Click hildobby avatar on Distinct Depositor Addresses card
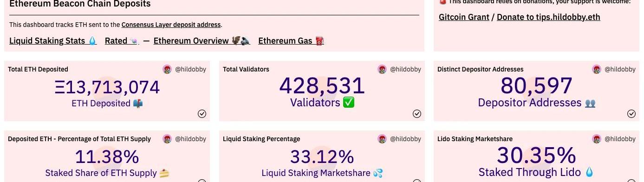This screenshot has height=182, width=644. [597, 69]
